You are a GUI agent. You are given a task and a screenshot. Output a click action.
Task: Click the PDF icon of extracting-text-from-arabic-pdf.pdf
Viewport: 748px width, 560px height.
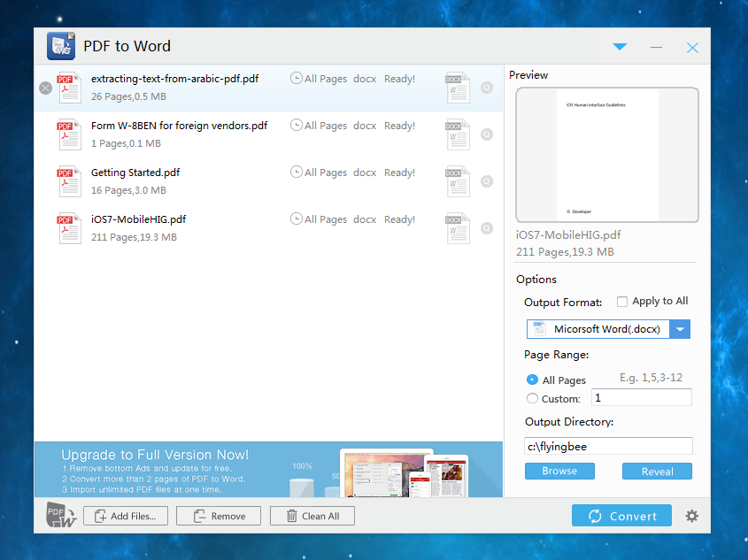tap(70, 88)
